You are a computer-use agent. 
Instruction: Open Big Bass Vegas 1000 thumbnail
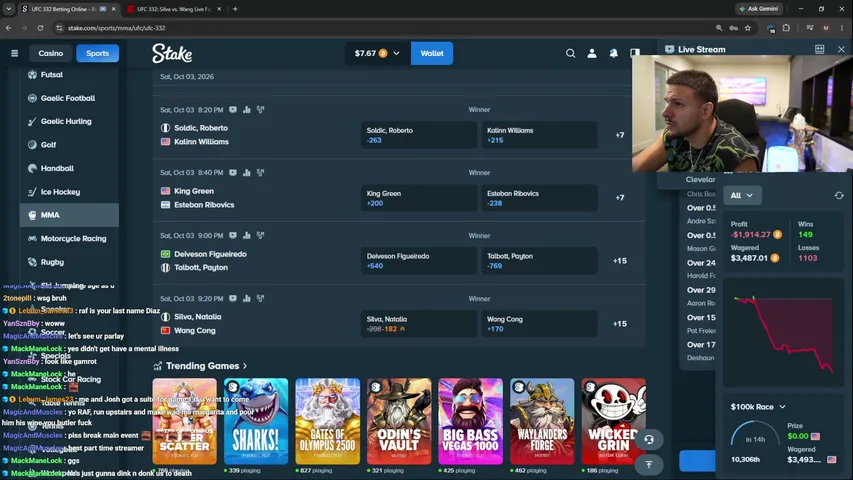coord(471,421)
